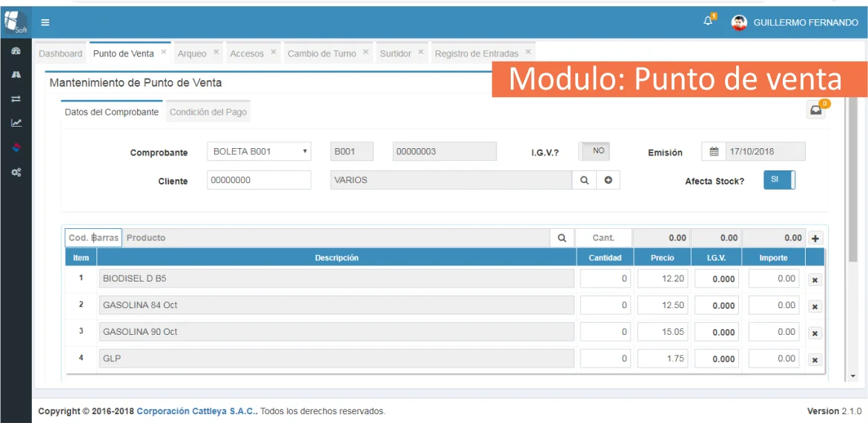Click the product search magnifier icon

coord(562,238)
